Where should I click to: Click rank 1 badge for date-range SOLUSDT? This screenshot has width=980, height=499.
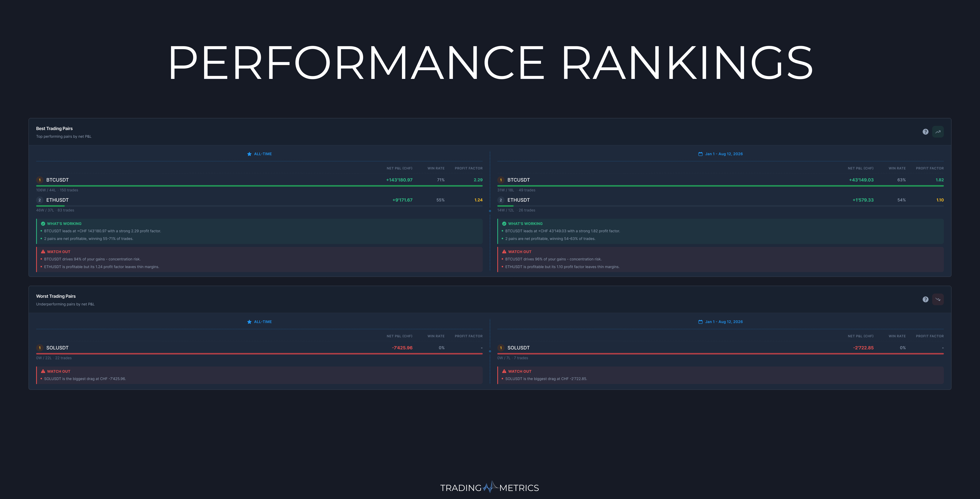tap(501, 348)
